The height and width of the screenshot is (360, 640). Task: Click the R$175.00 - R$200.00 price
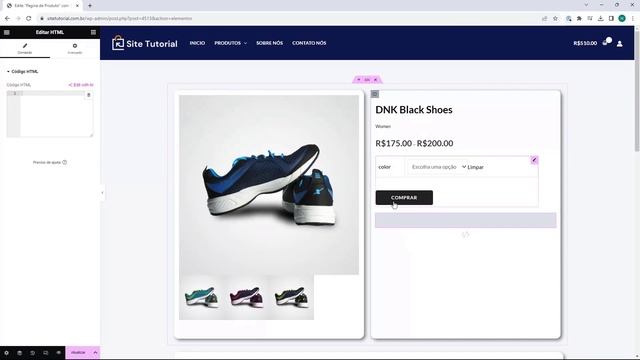point(414,143)
